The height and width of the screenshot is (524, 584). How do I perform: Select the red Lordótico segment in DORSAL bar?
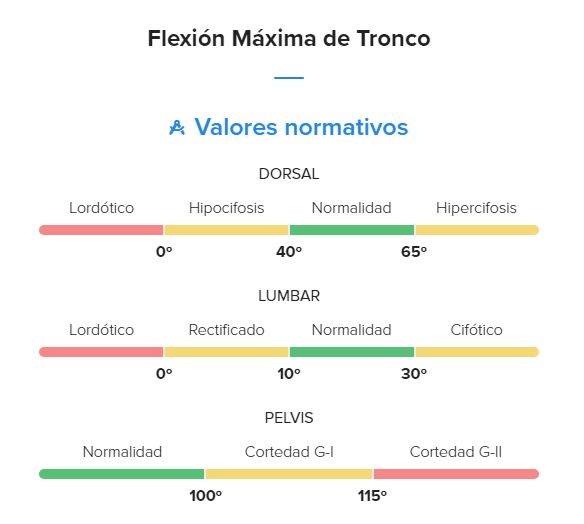pyautogui.click(x=101, y=230)
